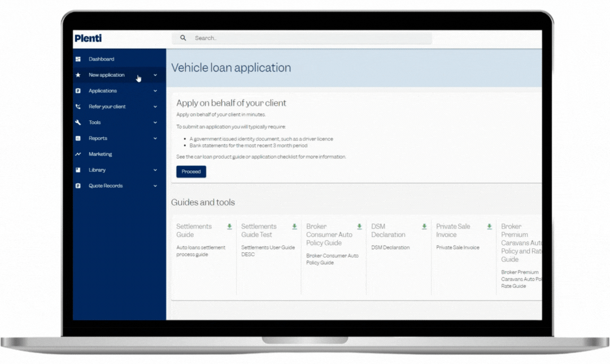The image size is (610, 364).
Task: Click the 'Guides and tools' heading
Action: point(203,202)
